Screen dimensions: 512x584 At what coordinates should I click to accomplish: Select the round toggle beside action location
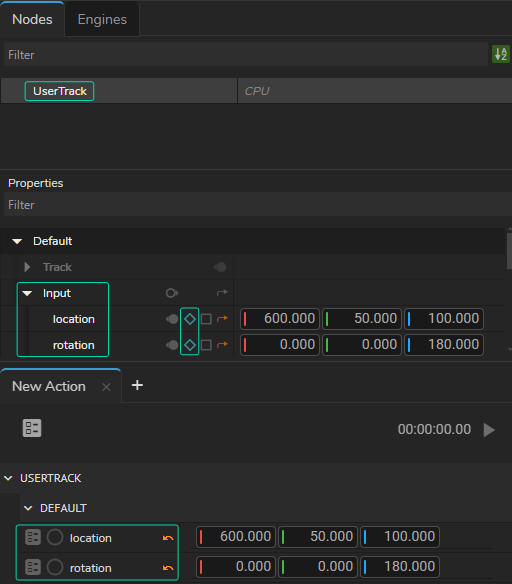coord(55,537)
